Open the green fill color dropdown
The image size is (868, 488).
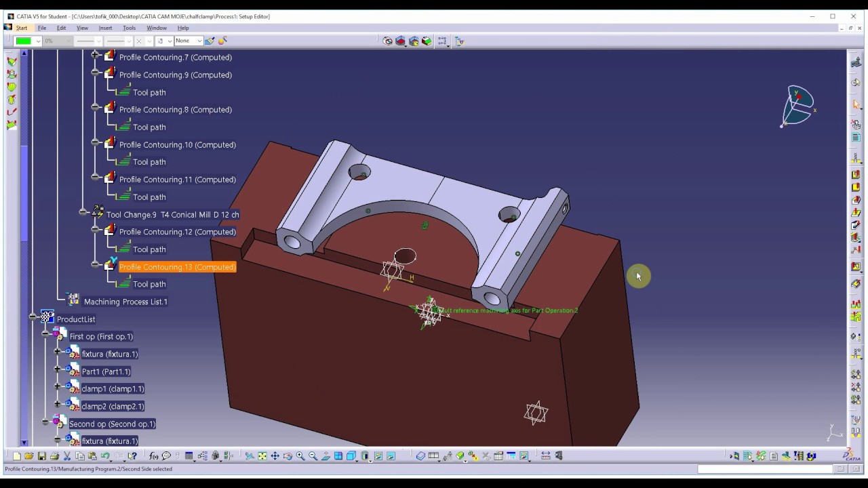(x=38, y=41)
